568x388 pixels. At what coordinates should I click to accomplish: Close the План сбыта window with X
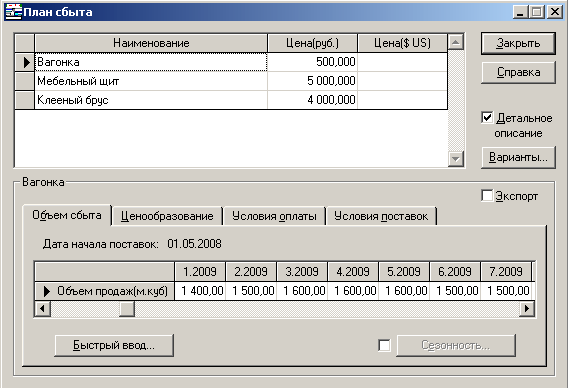[555, 12]
